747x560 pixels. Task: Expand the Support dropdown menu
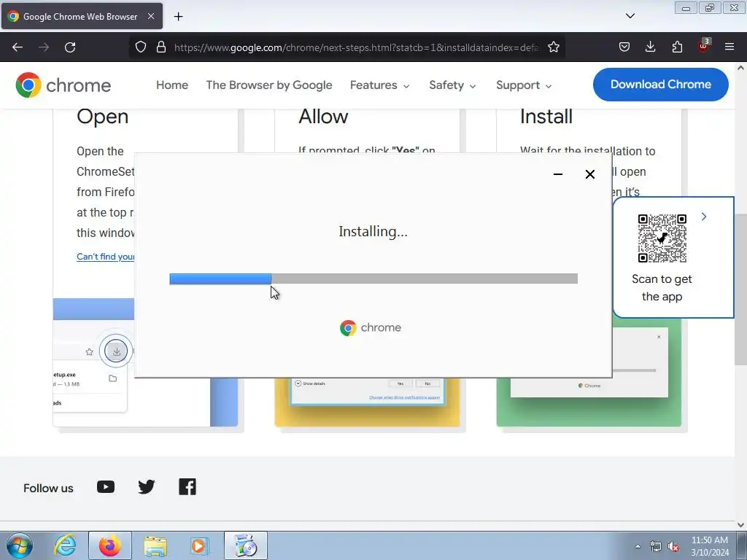[524, 85]
